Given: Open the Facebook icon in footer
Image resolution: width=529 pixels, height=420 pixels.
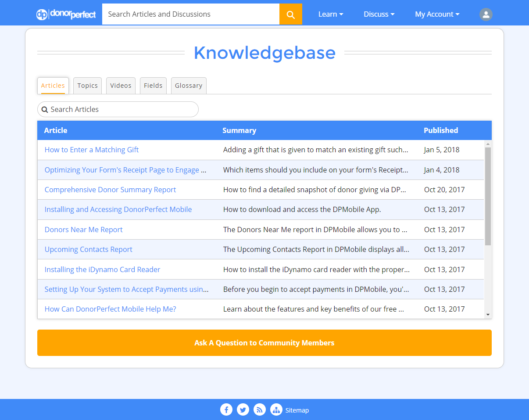Looking at the screenshot, I should point(226,410).
